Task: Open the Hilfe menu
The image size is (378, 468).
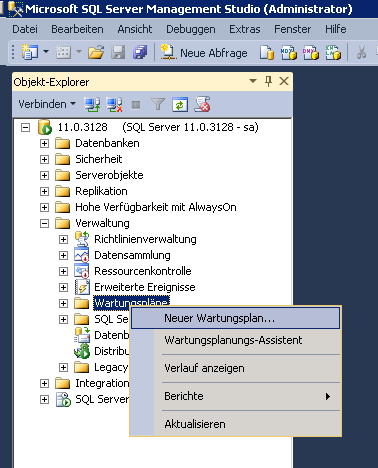Action: [336, 29]
